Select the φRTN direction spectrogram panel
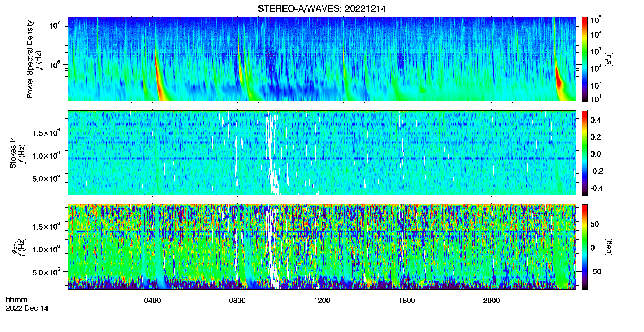 pyautogui.click(x=322, y=247)
